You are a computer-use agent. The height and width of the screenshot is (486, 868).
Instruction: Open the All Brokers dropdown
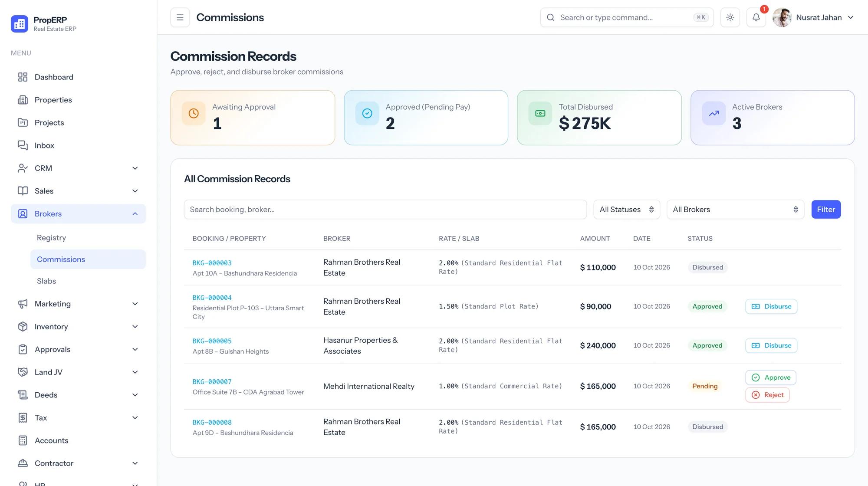click(x=735, y=210)
